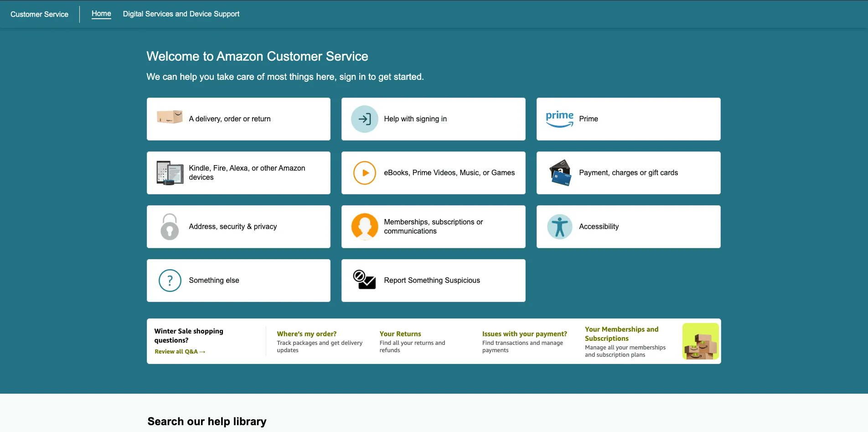Click Issues with your payment link
The width and height of the screenshot is (868, 432).
click(524, 333)
